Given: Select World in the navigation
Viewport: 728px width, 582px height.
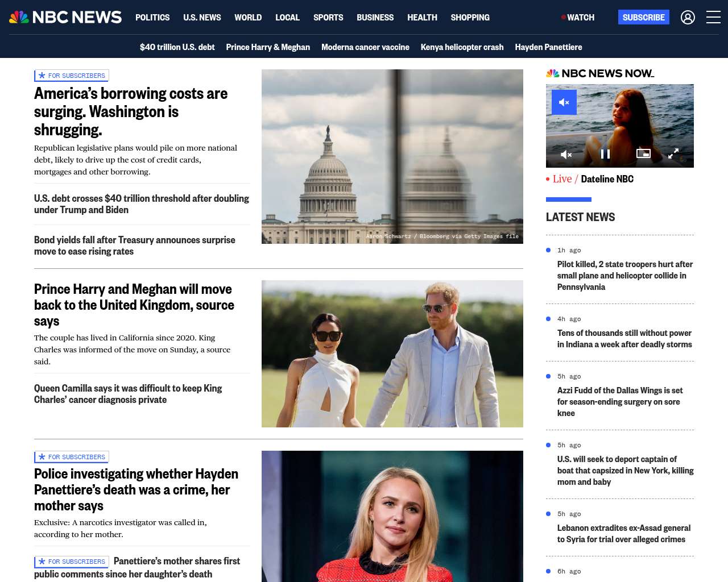Looking at the screenshot, I should tap(248, 18).
